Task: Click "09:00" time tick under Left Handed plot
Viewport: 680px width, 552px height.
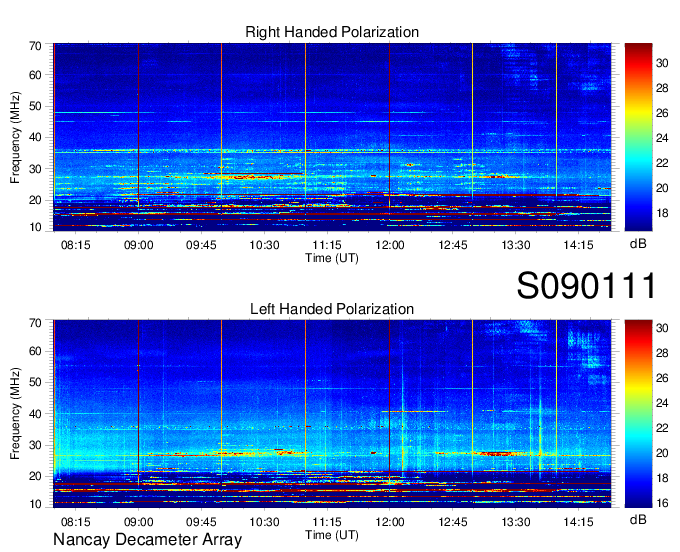Action: click(x=138, y=521)
